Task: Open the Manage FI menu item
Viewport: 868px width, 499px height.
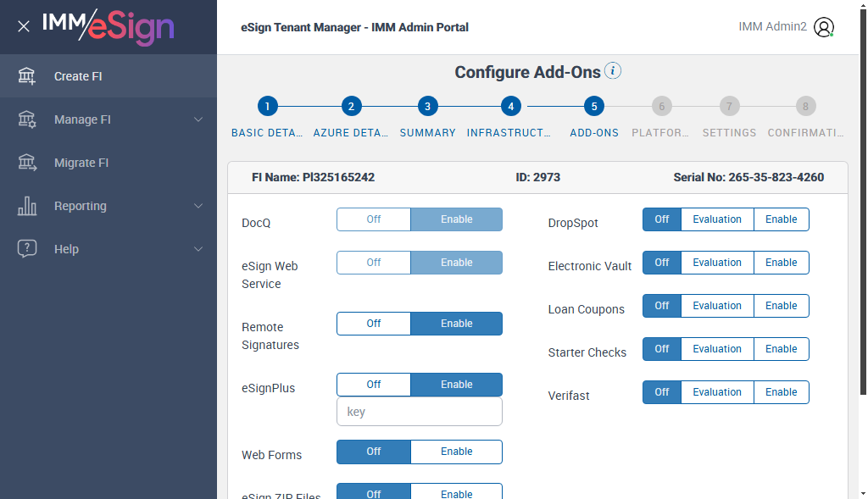Action: (108, 119)
